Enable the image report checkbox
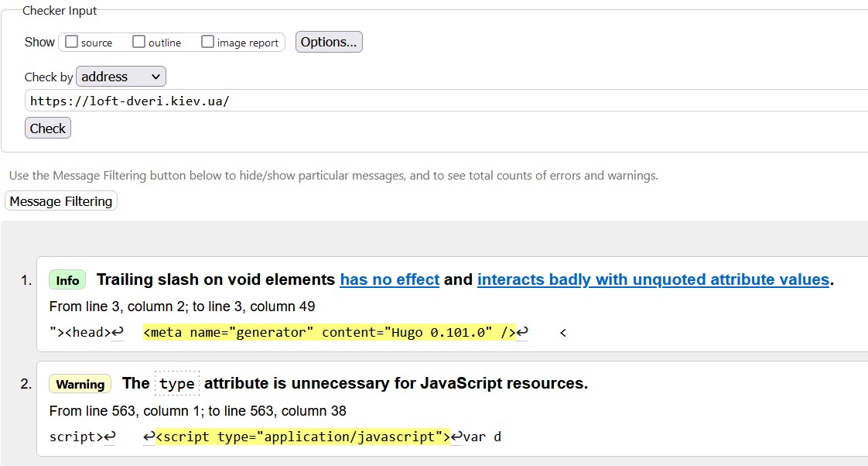The height and width of the screenshot is (466, 868). (x=207, y=42)
